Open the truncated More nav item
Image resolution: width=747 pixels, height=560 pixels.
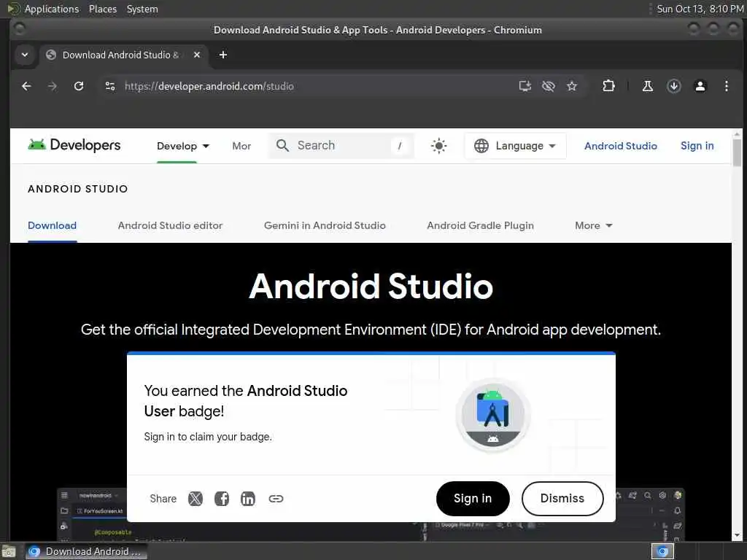coord(241,146)
